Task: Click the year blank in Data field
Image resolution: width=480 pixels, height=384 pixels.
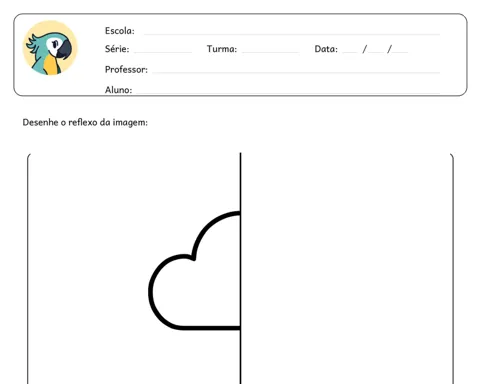Action: 400,52
